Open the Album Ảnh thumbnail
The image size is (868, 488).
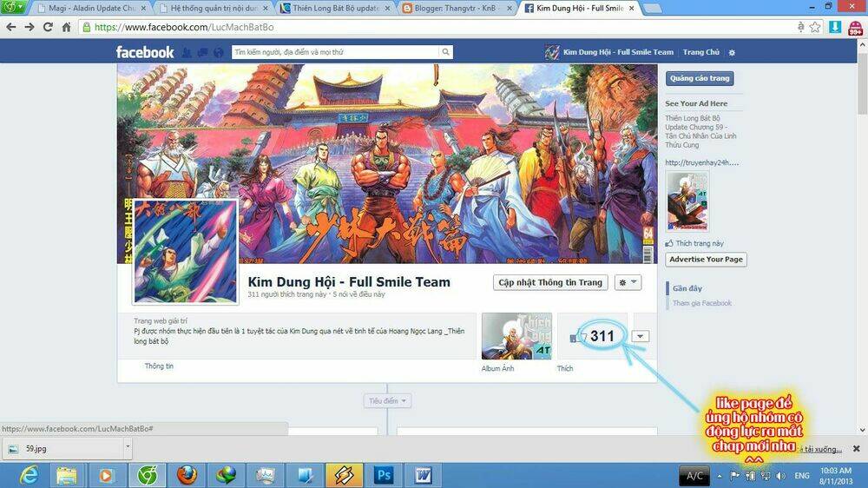[x=516, y=336]
